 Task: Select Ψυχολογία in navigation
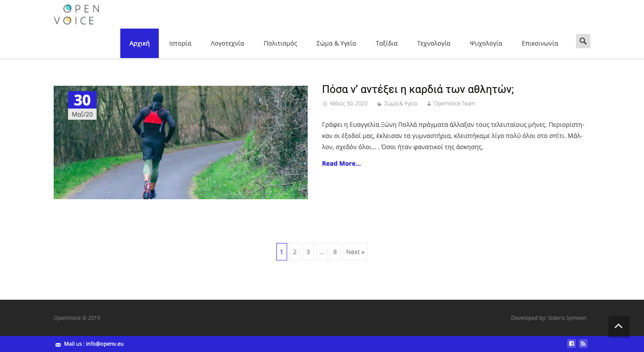point(486,43)
